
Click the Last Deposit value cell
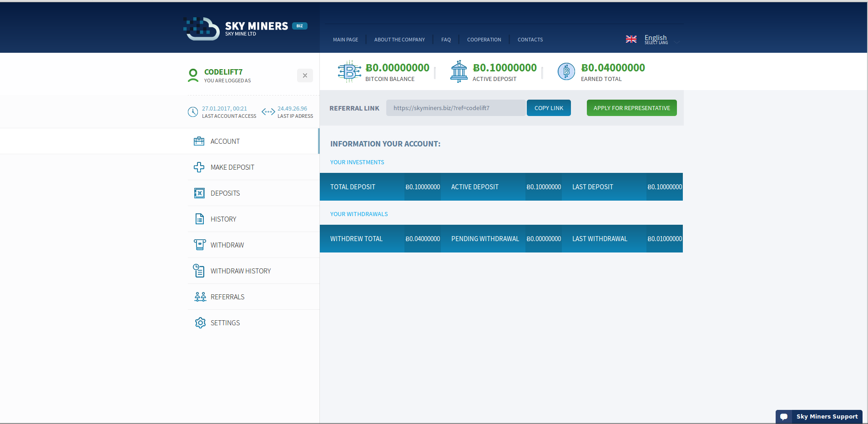665,187
